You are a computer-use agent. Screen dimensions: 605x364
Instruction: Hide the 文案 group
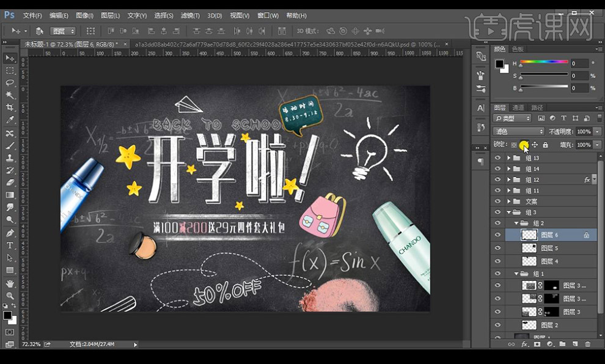click(x=497, y=201)
